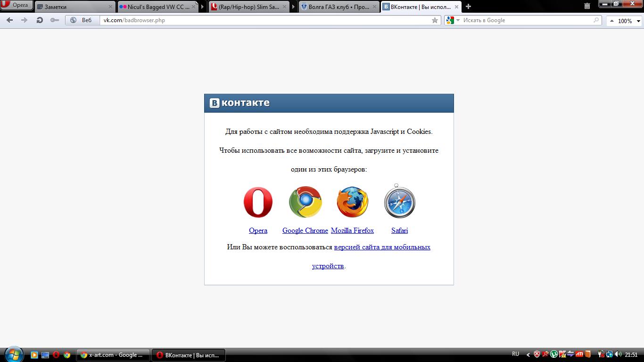Switch to ВКонтакте Opera taskbar button
The width and height of the screenshot is (644, 362).
189,355
